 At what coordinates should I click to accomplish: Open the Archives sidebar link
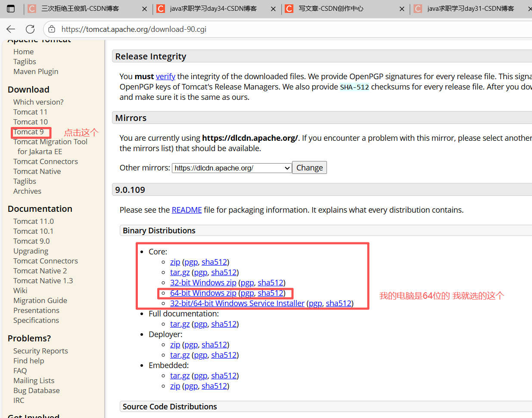pyautogui.click(x=27, y=191)
